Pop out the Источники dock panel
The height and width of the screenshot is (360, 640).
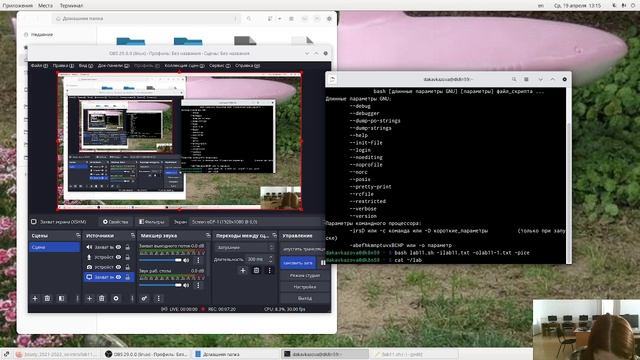click(133, 236)
